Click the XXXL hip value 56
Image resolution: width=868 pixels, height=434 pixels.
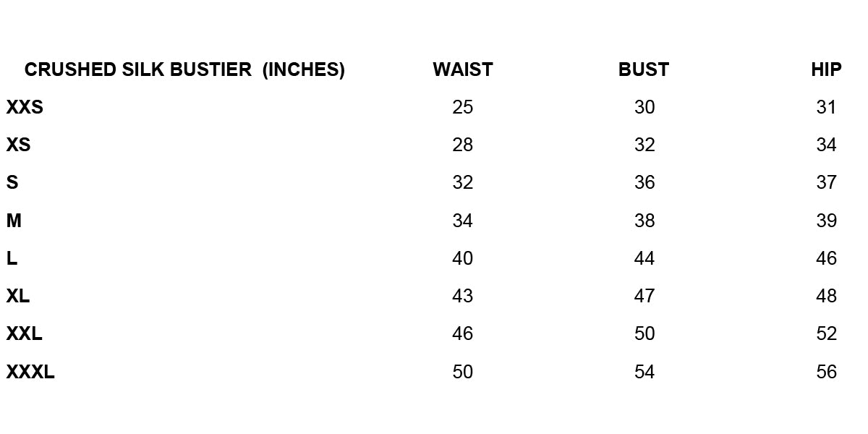click(x=826, y=372)
